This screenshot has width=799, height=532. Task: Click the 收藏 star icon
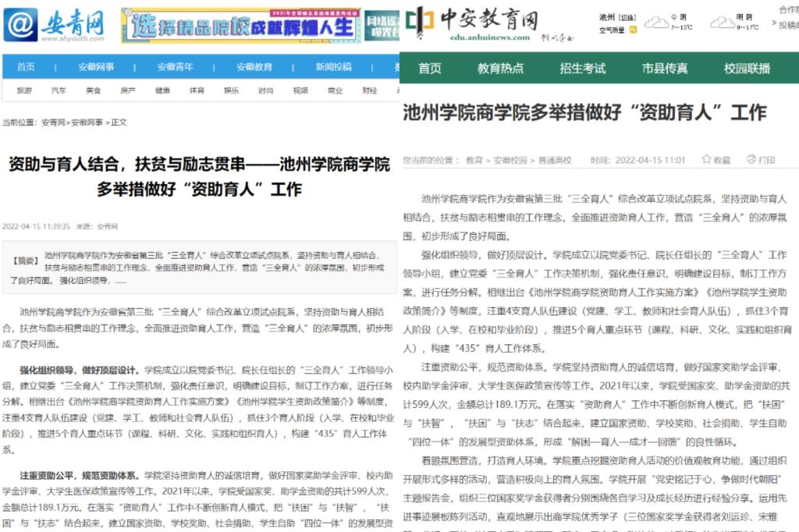point(707,160)
